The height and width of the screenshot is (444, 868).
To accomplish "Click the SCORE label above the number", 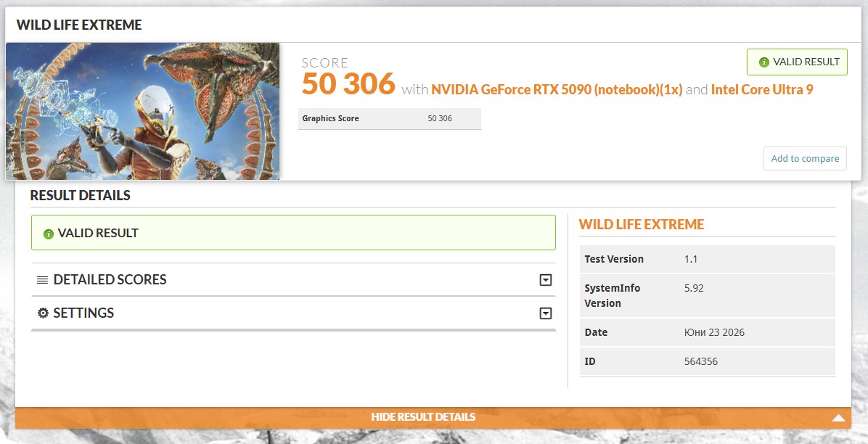I will 325,62.
